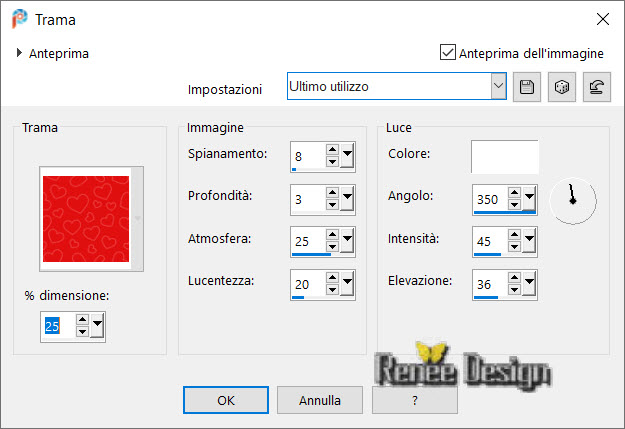The height and width of the screenshot is (429, 625).
Task: Open the Profondità slider dropdown
Action: tap(347, 198)
